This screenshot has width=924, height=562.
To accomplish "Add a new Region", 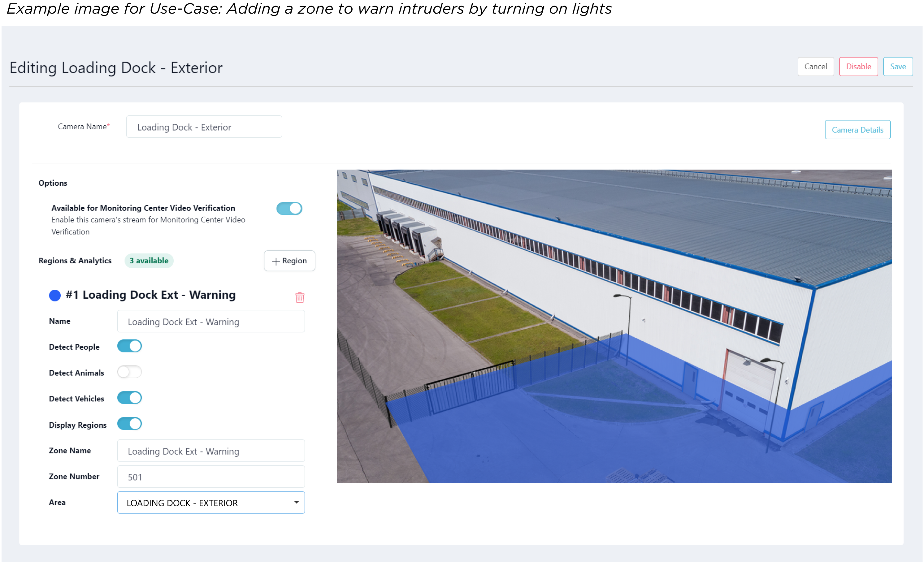I will (289, 261).
